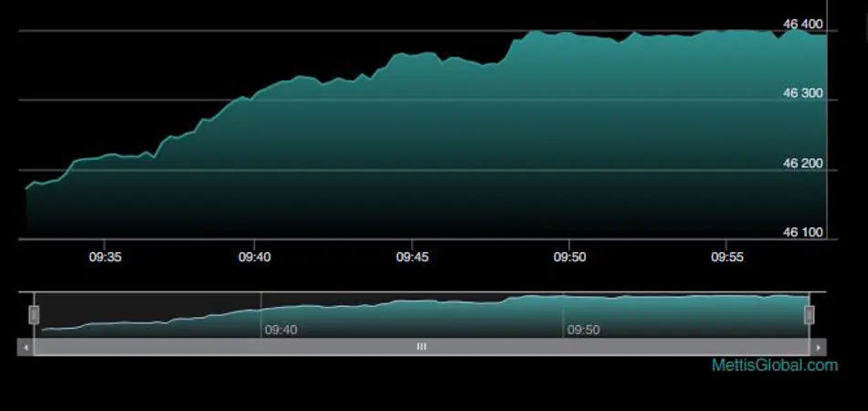This screenshot has width=868, height=411.
Task: Click the navigator's right range handle
Action: pos(809,315)
